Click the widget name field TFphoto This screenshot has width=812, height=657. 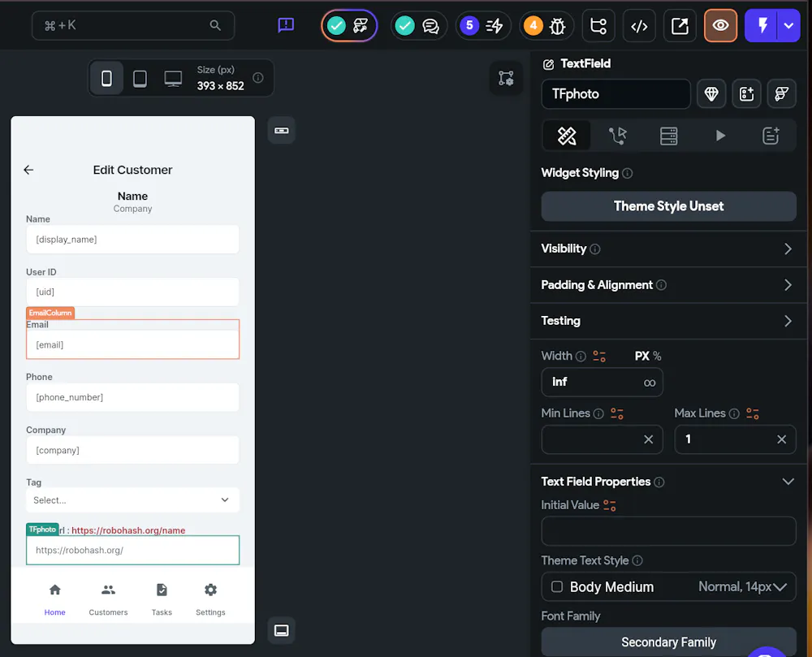tap(615, 93)
